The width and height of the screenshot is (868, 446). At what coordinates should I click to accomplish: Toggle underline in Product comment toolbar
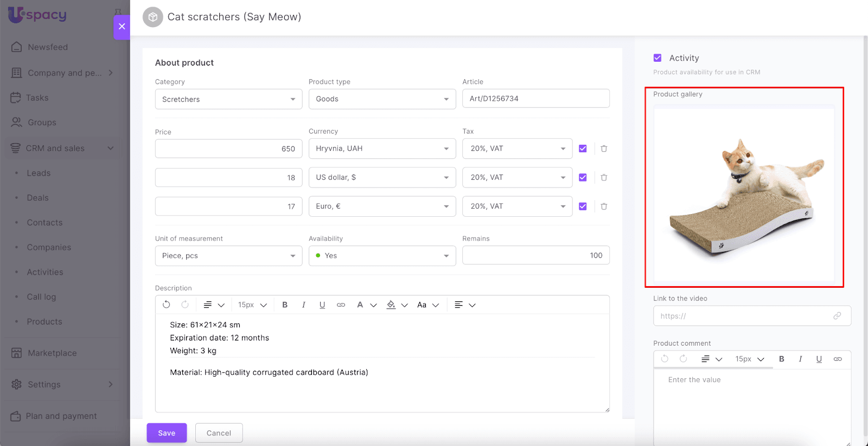coord(819,359)
